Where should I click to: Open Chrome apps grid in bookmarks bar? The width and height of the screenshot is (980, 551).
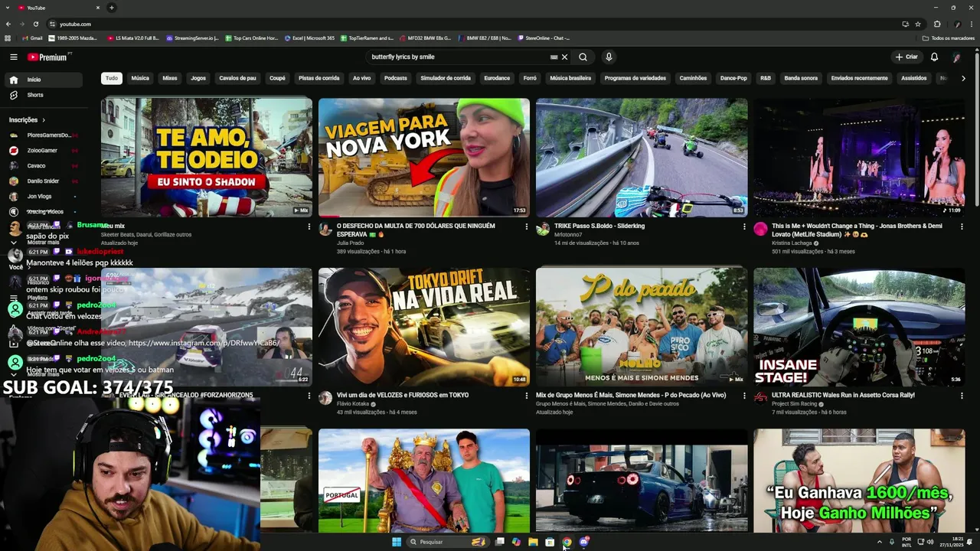click(8, 37)
